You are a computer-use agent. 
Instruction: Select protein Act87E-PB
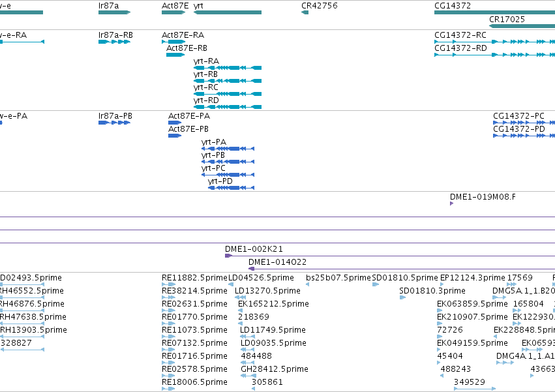tap(175, 136)
